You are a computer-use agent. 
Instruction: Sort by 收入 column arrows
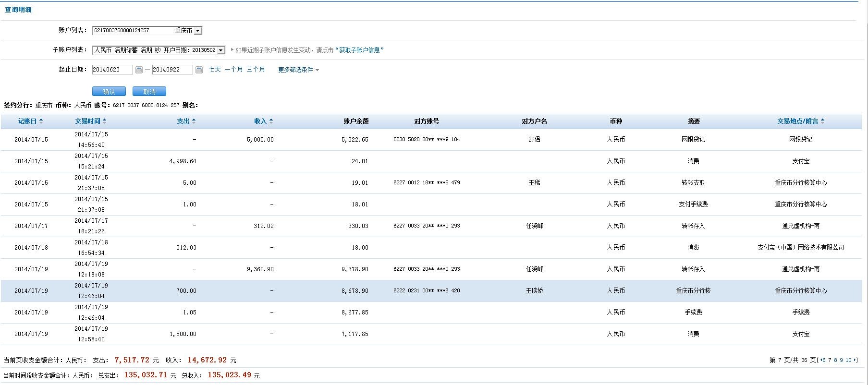click(271, 121)
